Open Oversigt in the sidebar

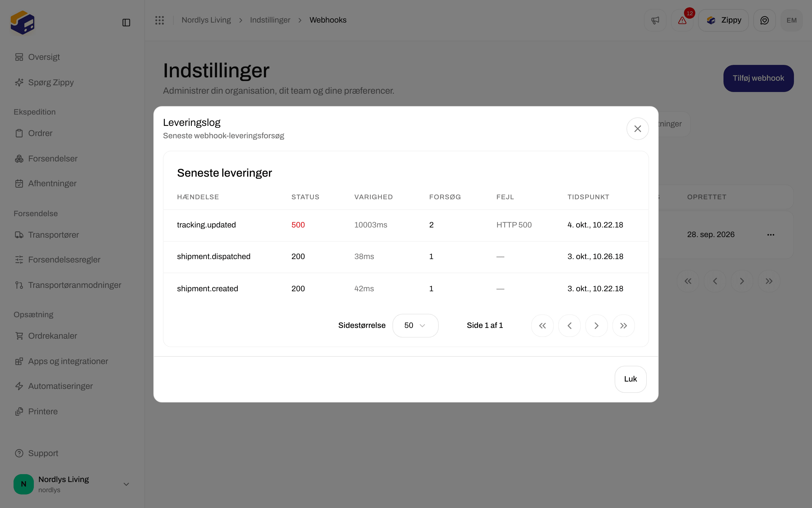[72, 57]
